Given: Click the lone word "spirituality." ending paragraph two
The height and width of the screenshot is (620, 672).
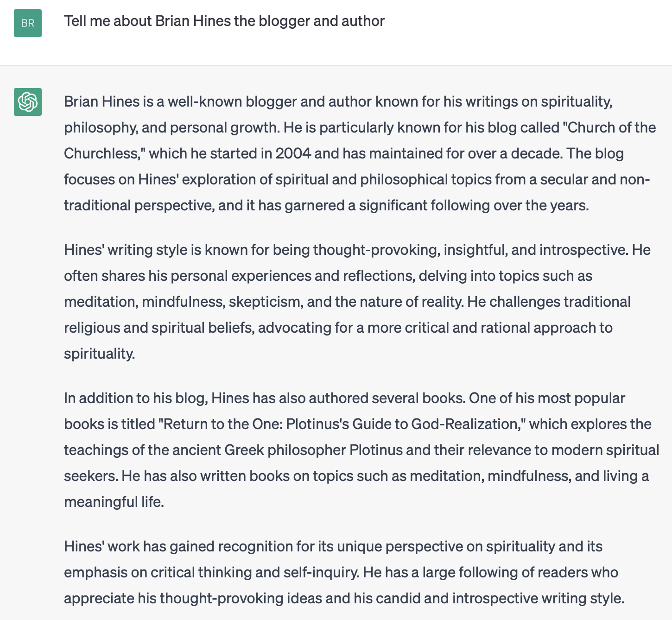Looking at the screenshot, I should pyautogui.click(x=100, y=354).
